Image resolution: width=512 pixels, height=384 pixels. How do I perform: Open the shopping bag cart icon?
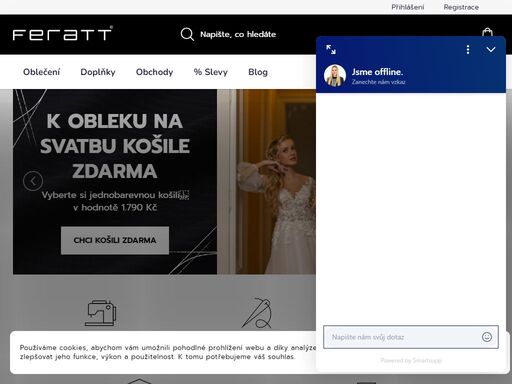pos(487,32)
